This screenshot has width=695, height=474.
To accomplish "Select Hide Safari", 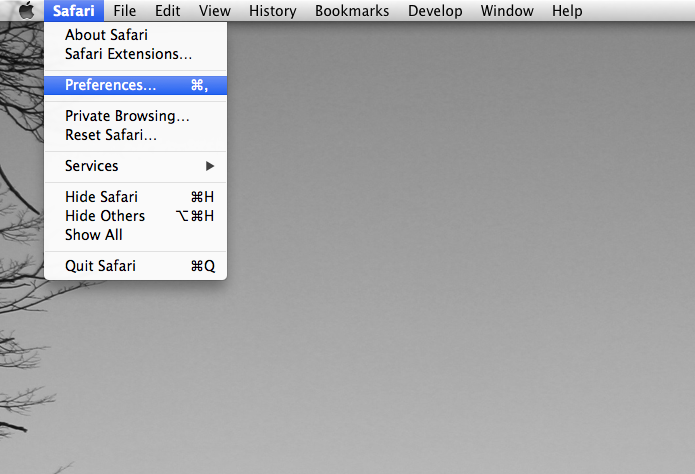I will click(x=136, y=196).
